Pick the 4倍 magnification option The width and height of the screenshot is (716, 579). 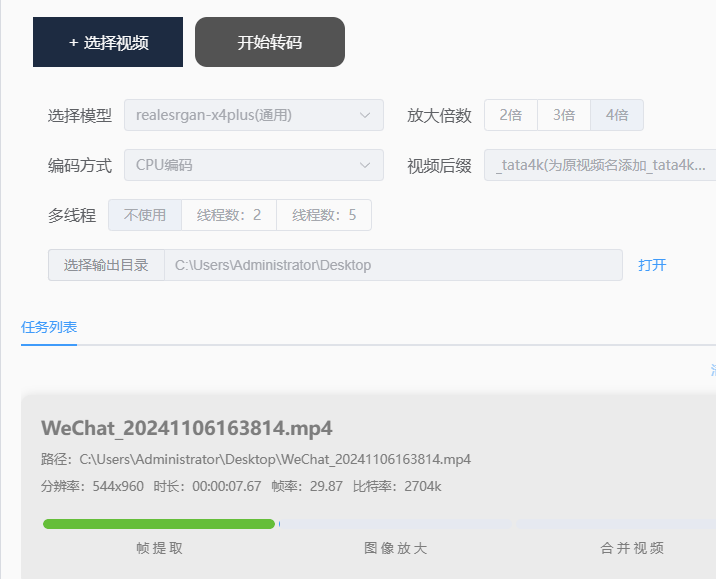(616, 115)
